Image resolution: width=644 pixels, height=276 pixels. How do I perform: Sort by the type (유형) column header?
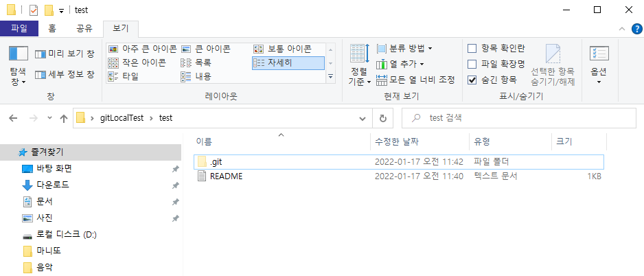pos(510,141)
